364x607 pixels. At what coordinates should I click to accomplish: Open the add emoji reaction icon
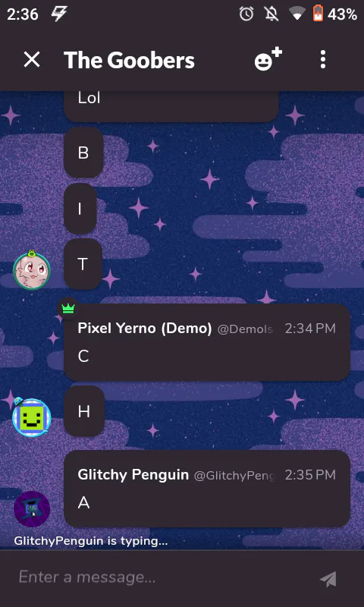click(268, 59)
